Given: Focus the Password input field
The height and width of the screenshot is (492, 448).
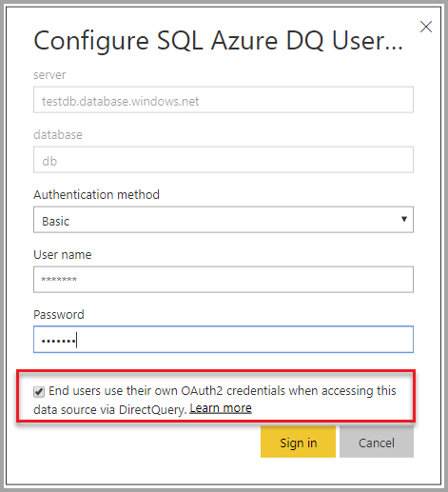Looking at the screenshot, I should click(x=224, y=340).
